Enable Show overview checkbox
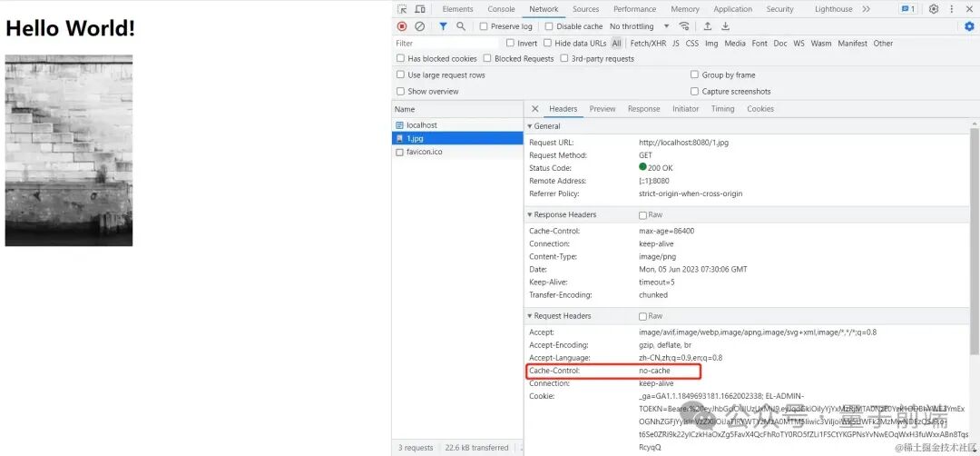 coord(401,92)
